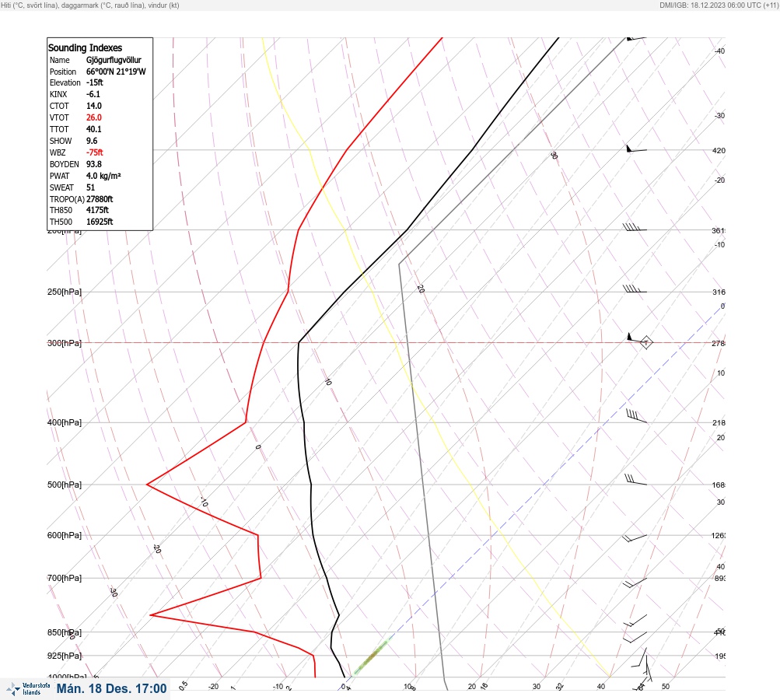Click the SWEAT value 51
780x700 pixels.
(x=90, y=187)
